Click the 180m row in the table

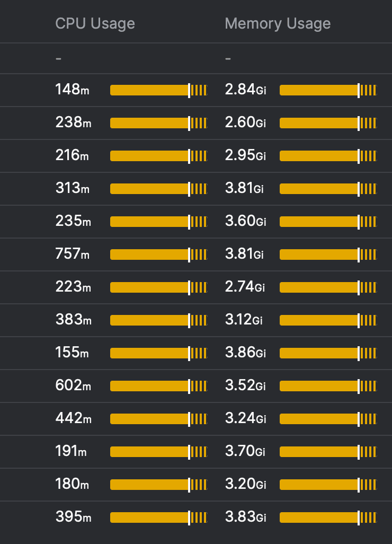(x=72, y=485)
